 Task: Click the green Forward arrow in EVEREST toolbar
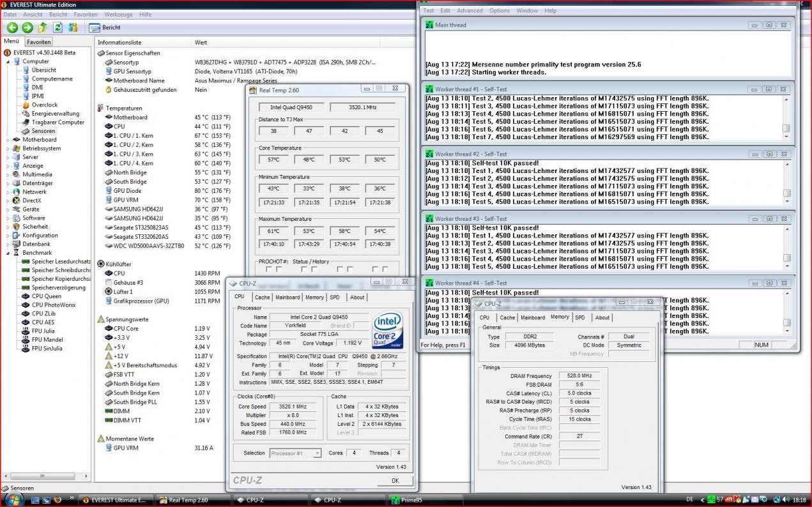point(27,27)
